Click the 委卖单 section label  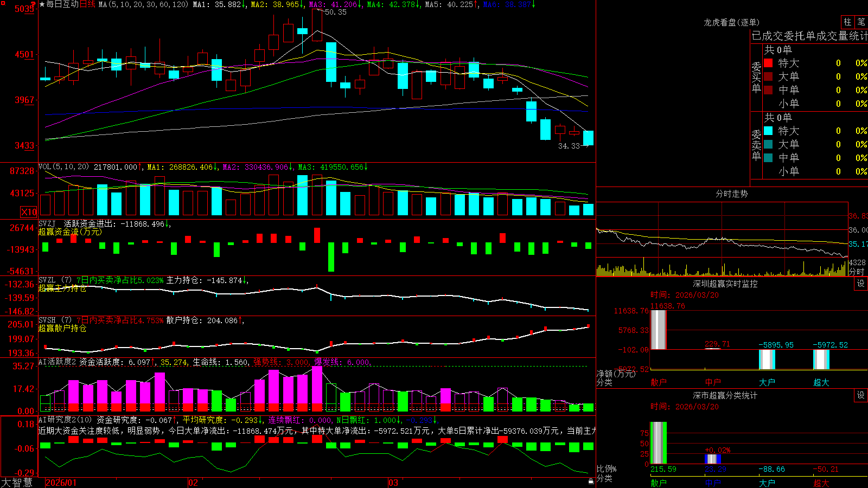tap(756, 145)
